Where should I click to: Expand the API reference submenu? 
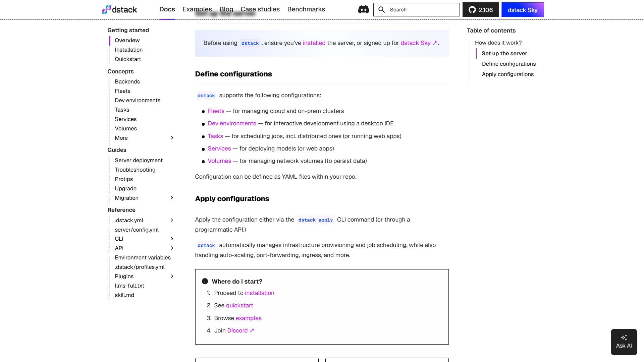[172, 248]
